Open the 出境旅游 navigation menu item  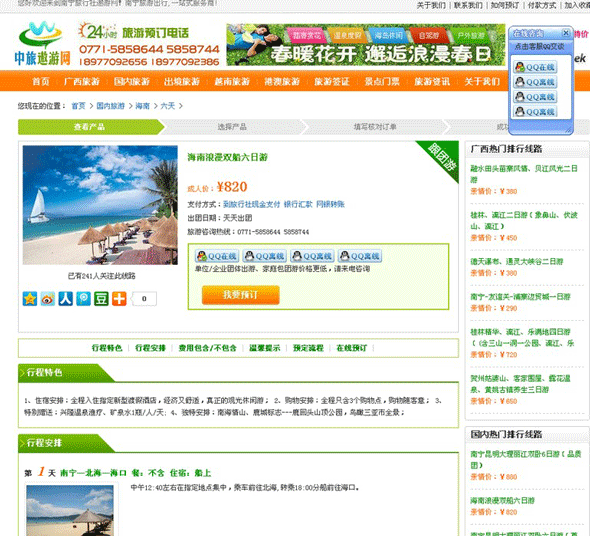click(182, 81)
